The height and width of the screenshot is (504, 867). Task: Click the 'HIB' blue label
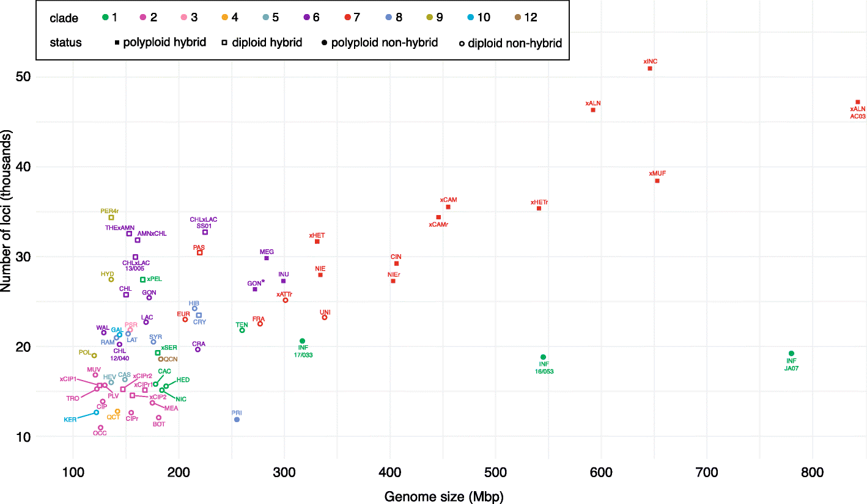[194, 302]
